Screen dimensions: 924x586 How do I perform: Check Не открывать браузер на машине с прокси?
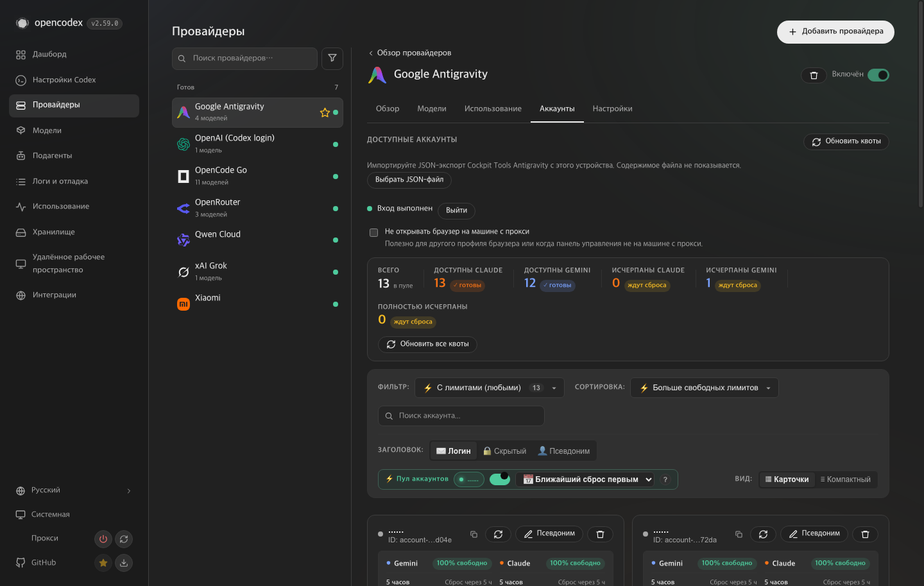coord(373,232)
